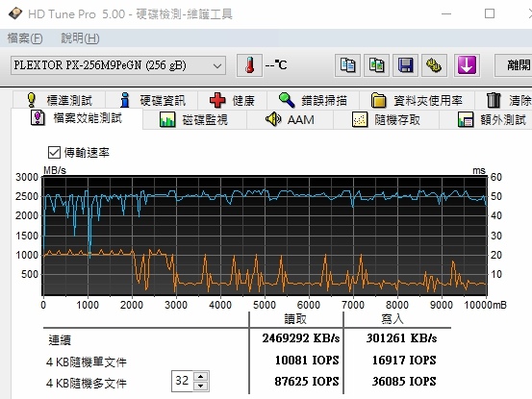This screenshot has height=399, width=532.
Task: Select the 10081 IOPS read value
Action: pyautogui.click(x=307, y=360)
